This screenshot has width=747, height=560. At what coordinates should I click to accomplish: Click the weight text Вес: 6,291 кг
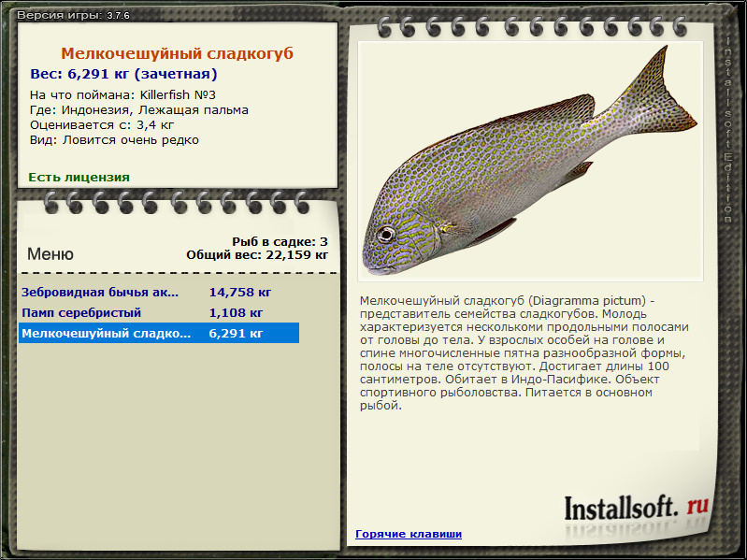(123, 74)
